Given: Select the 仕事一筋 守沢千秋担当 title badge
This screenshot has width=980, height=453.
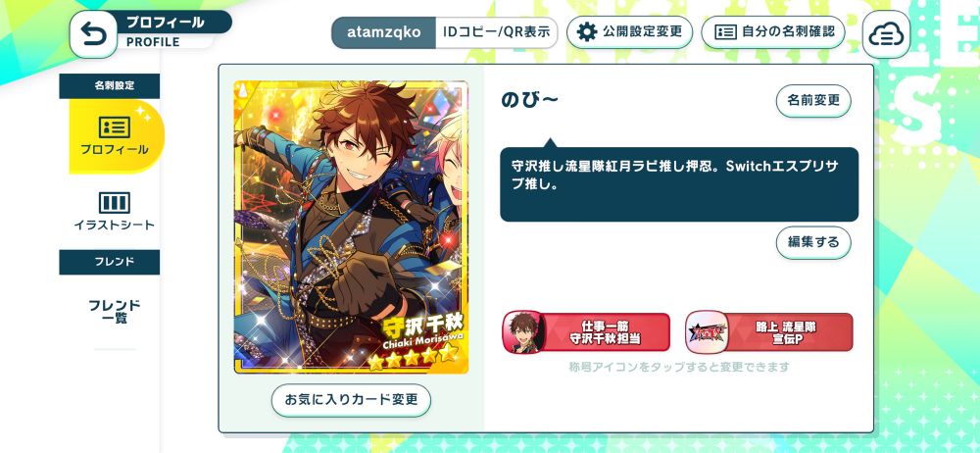Looking at the screenshot, I should (586, 332).
